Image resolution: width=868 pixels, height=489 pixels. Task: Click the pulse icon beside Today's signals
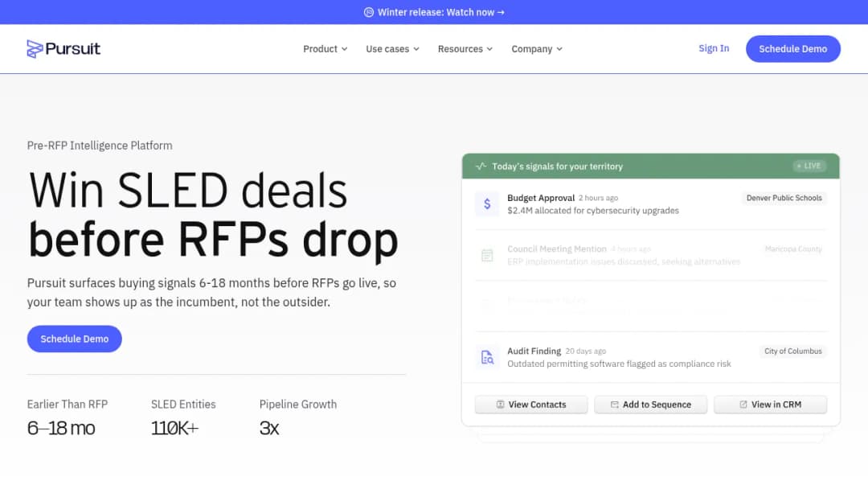tap(481, 166)
